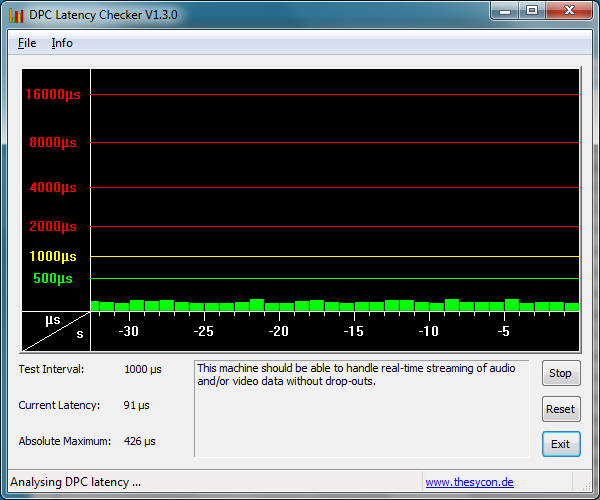Open the File menu
Viewport: 600px width, 500px height.
tap(27, 43)
